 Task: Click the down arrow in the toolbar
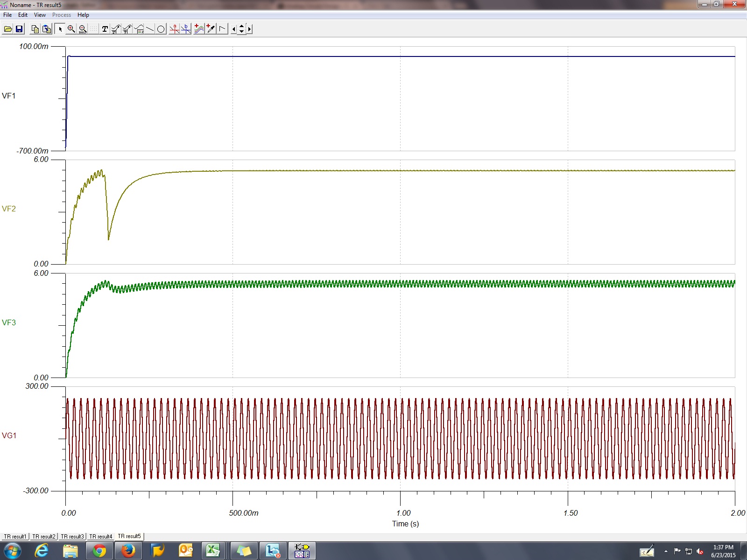(x=241, y=31)
